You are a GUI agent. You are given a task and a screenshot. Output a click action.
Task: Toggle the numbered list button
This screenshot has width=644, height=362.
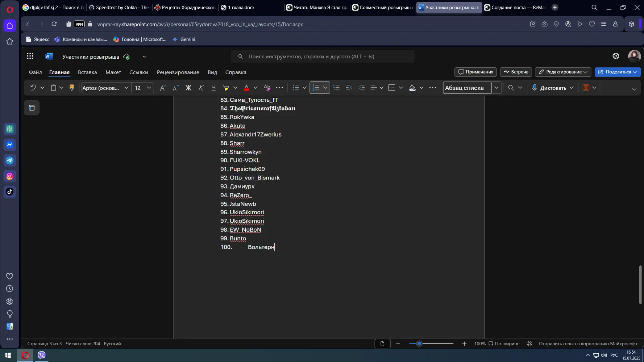(316, 88)
